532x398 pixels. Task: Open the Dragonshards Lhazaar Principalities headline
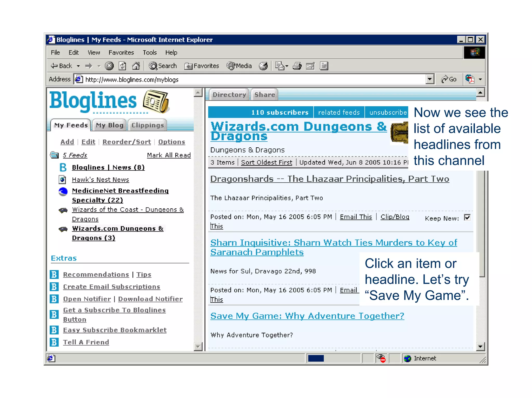(x=330, y=179)
